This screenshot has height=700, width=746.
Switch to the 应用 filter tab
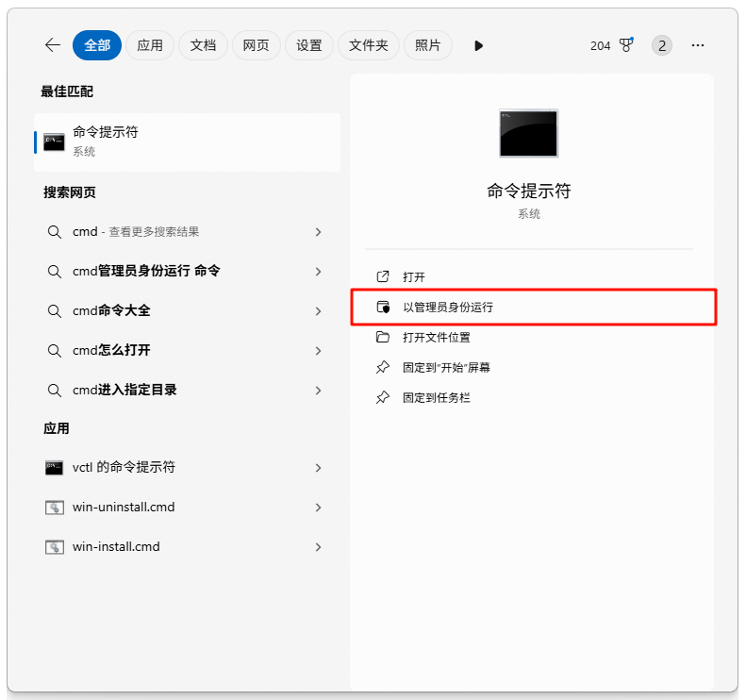[150, 45]
